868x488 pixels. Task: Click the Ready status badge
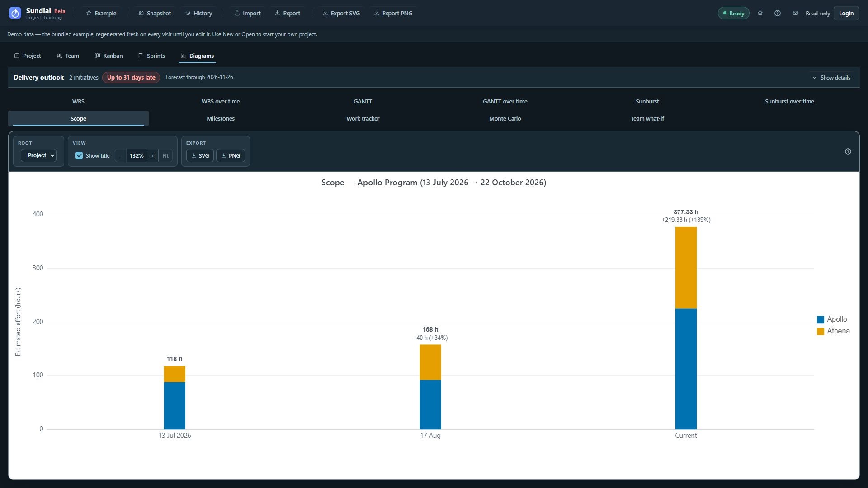pyautogui.click(x=733, y=13)
